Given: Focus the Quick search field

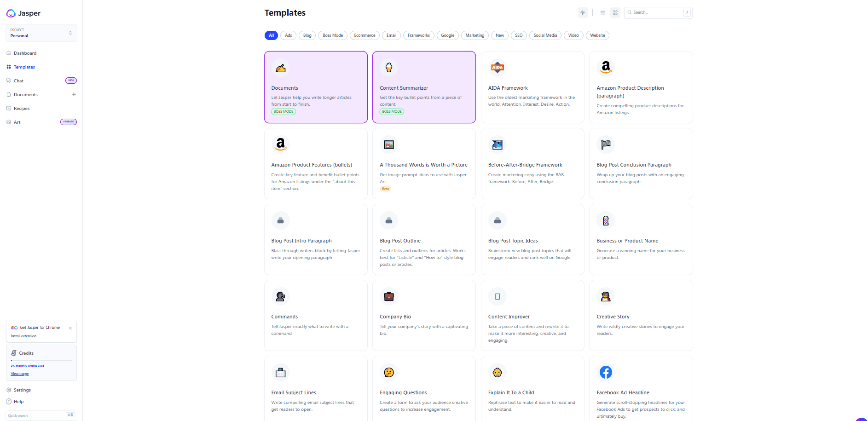Looking at the screenshot, I should (41, 415).
